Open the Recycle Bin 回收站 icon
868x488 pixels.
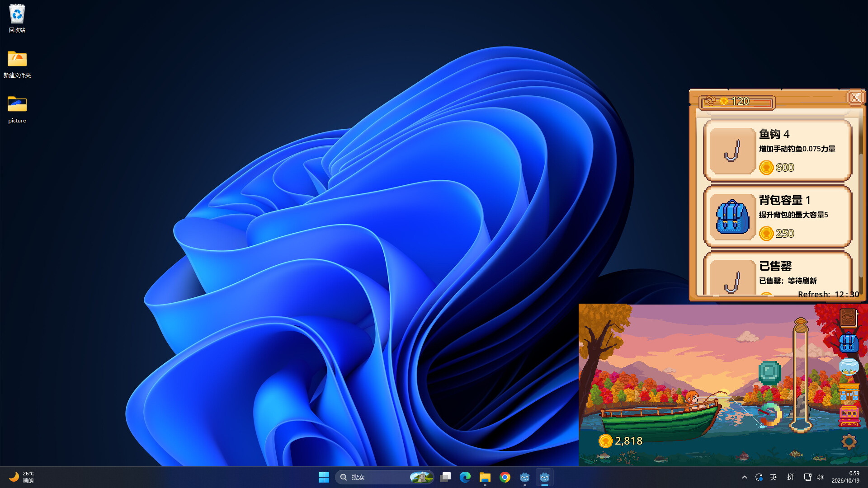17,18
